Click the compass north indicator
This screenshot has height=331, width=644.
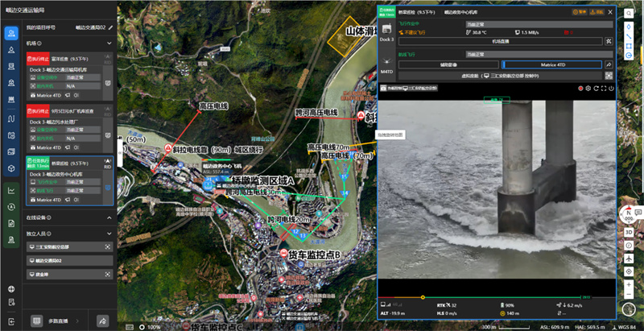point(628,214)
